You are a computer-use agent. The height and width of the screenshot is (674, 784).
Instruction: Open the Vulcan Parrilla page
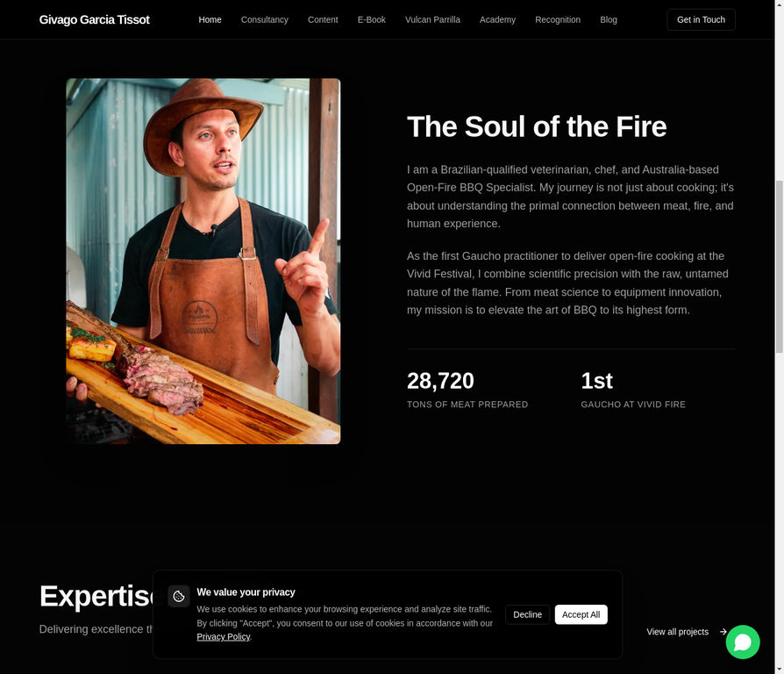(x=432, y=19)
